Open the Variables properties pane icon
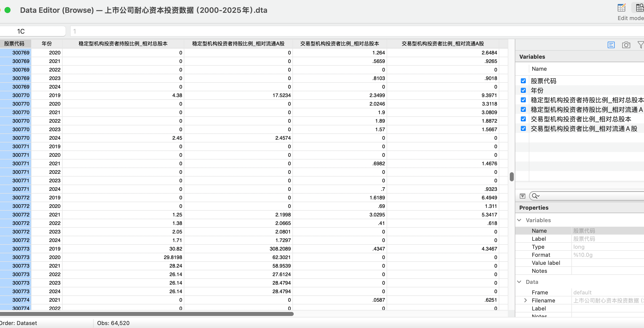The width and height of the screenshot is (644, 328). 611,45
